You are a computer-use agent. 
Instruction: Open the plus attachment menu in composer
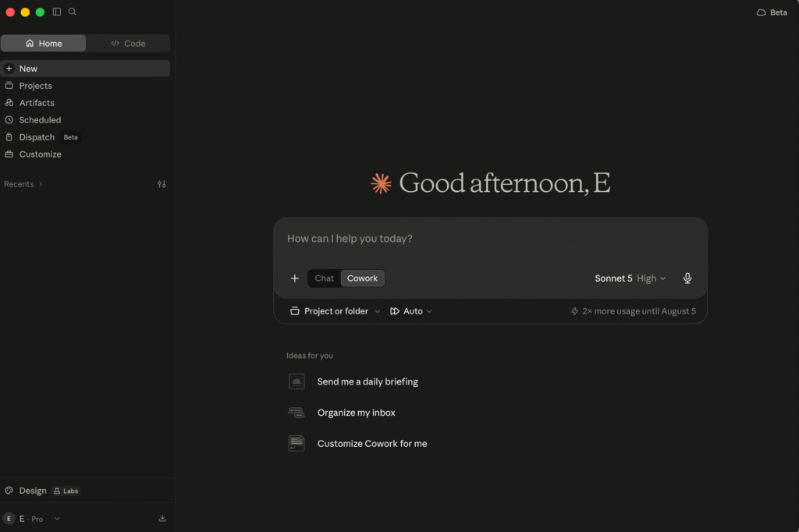tap(294, 278)
